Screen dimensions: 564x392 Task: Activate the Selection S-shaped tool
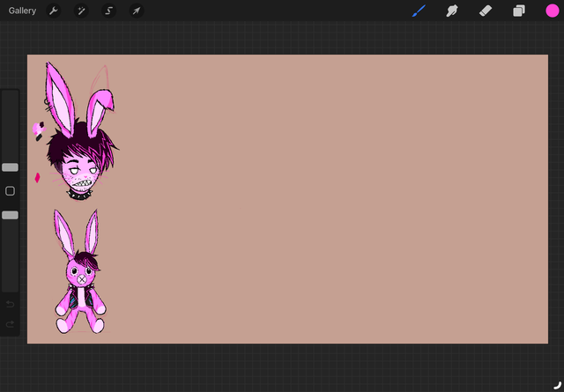[x=108, y=11]
